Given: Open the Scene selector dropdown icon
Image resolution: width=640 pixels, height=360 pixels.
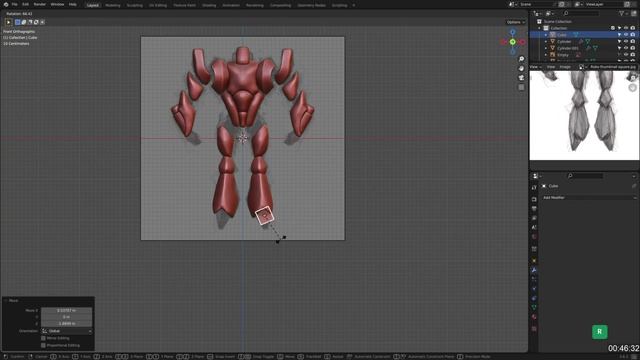Looking at the screenshot, I should click(x=513, y=4).
